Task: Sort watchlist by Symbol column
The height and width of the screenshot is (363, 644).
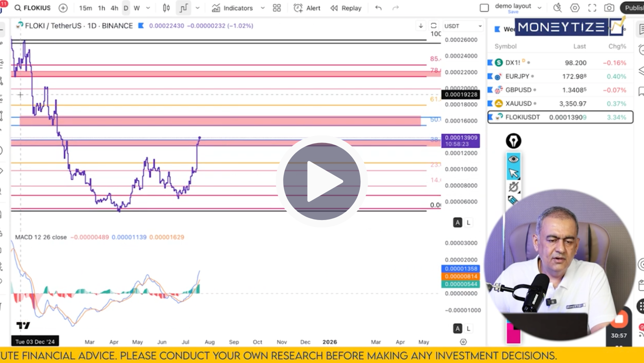Action: coord(505,46)
